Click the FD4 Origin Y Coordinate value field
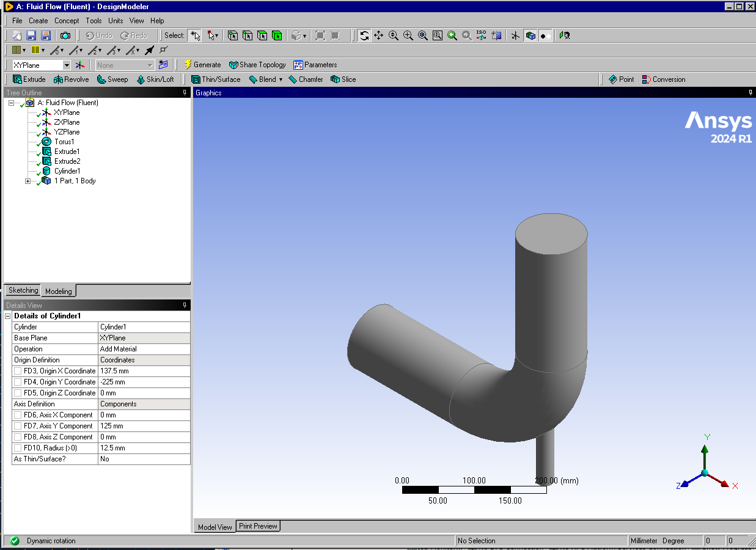 pos(144,382)
